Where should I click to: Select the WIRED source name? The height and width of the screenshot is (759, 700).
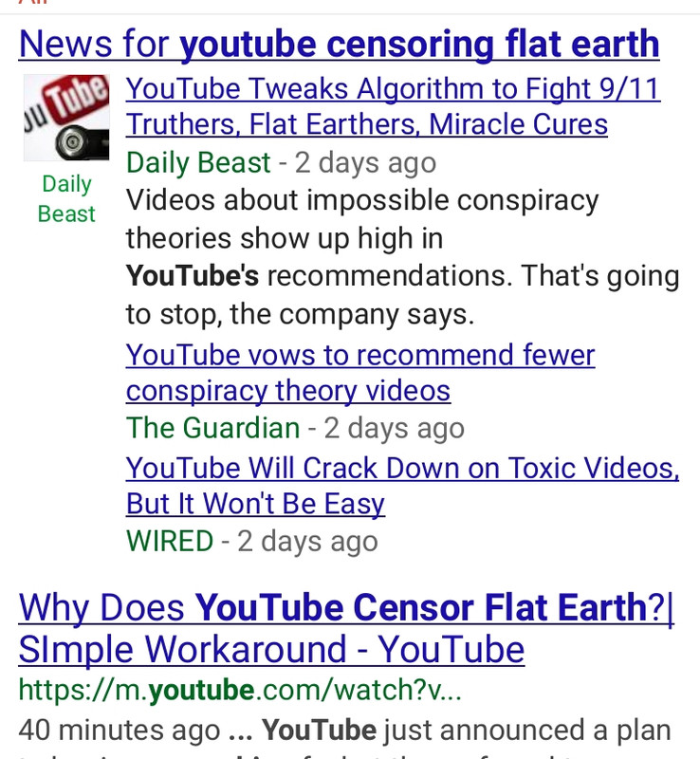(x=170, y=541)
